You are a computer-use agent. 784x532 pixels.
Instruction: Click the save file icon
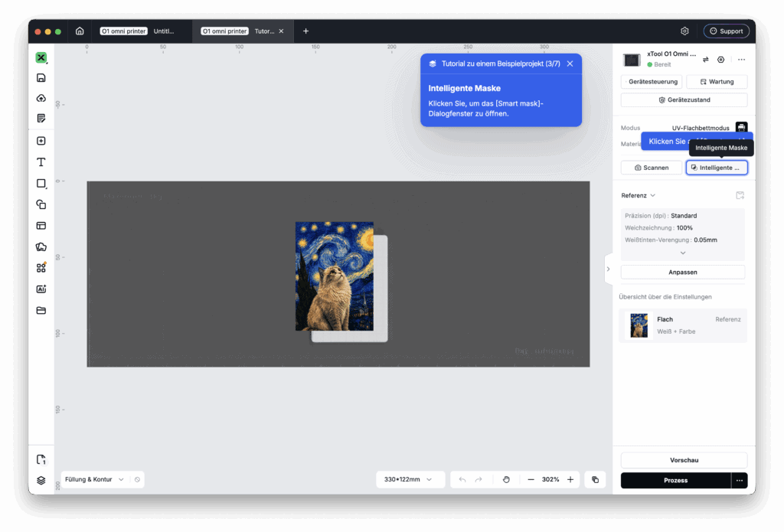click(x=41, y=77)
